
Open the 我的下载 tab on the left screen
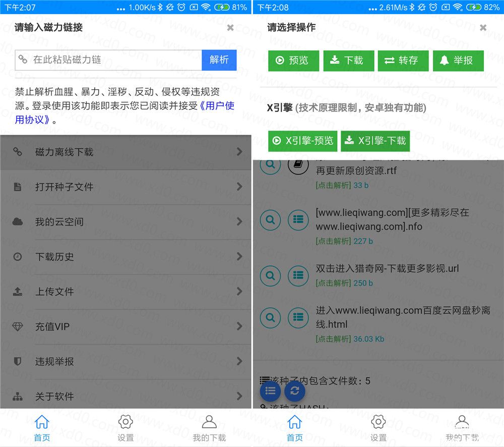click(209, 428)
